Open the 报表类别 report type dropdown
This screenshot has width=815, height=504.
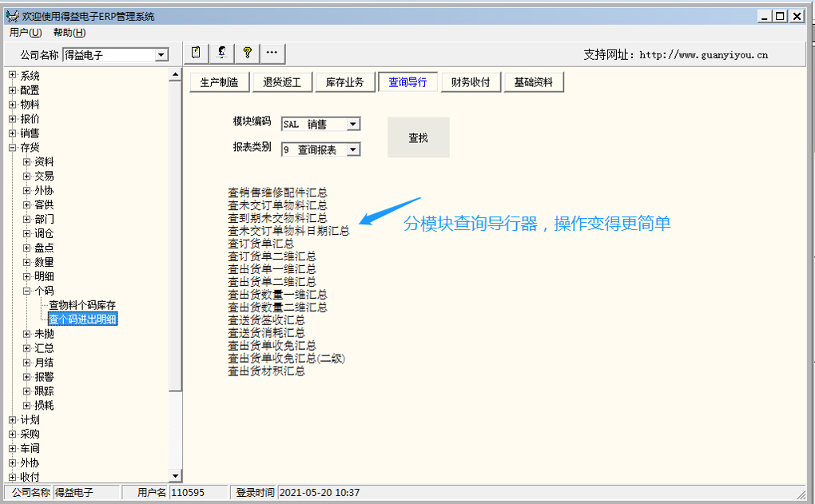353,150
